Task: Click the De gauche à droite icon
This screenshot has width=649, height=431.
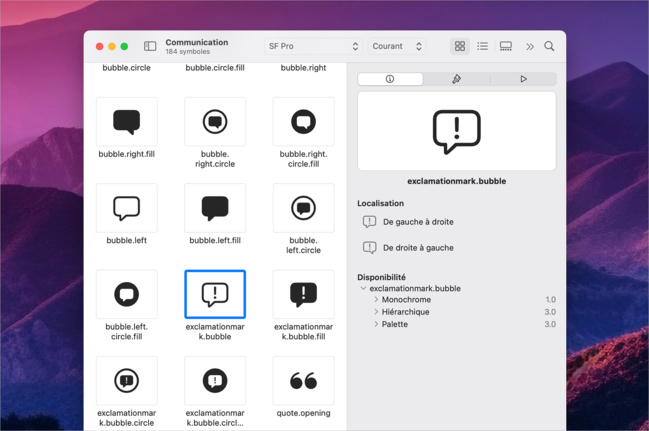Action: click(x=369, y=222)
